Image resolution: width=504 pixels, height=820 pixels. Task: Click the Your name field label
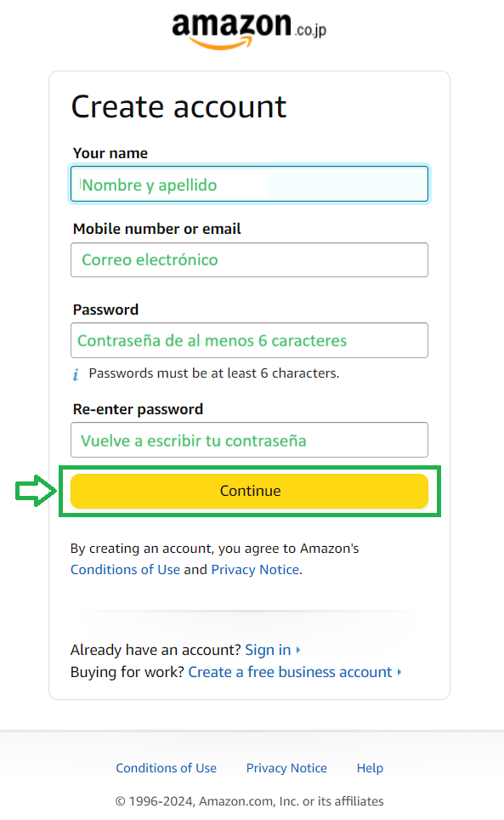110,153
